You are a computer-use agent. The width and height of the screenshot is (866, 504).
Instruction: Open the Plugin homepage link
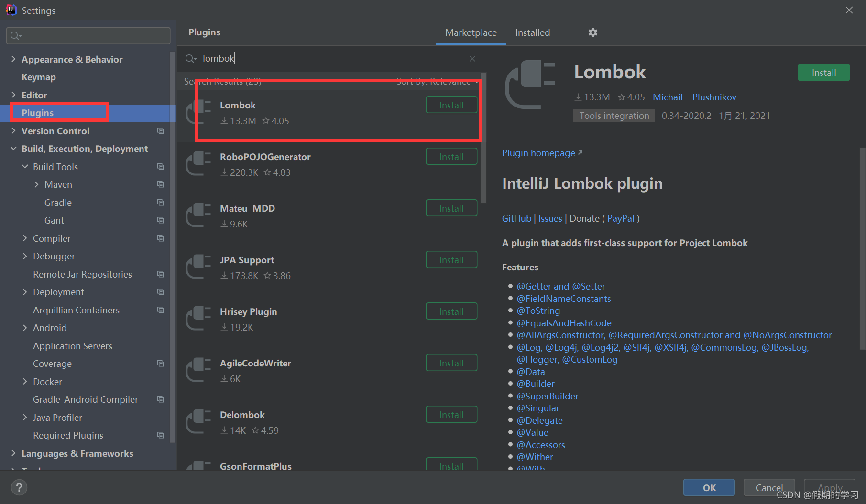tap(538, 153)
